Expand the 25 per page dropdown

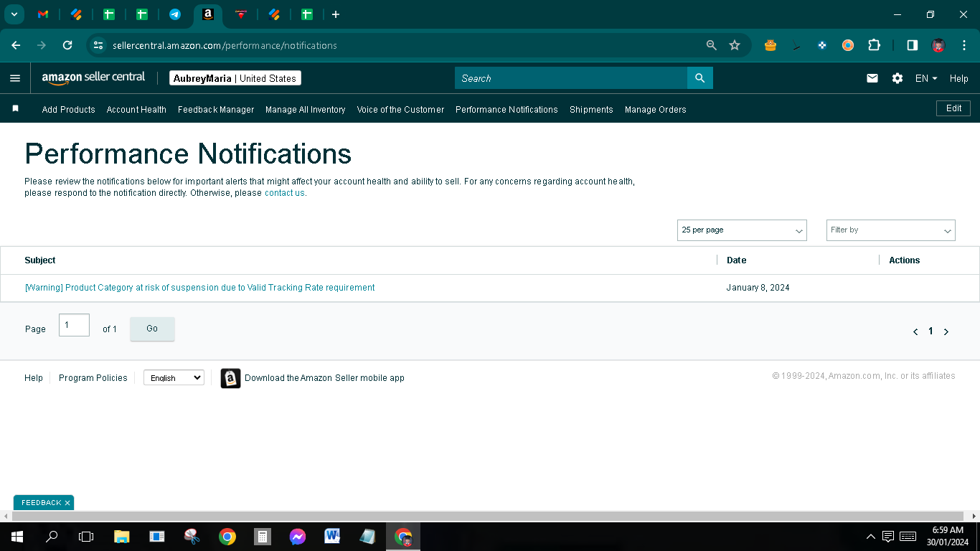[x=742, y=230]
